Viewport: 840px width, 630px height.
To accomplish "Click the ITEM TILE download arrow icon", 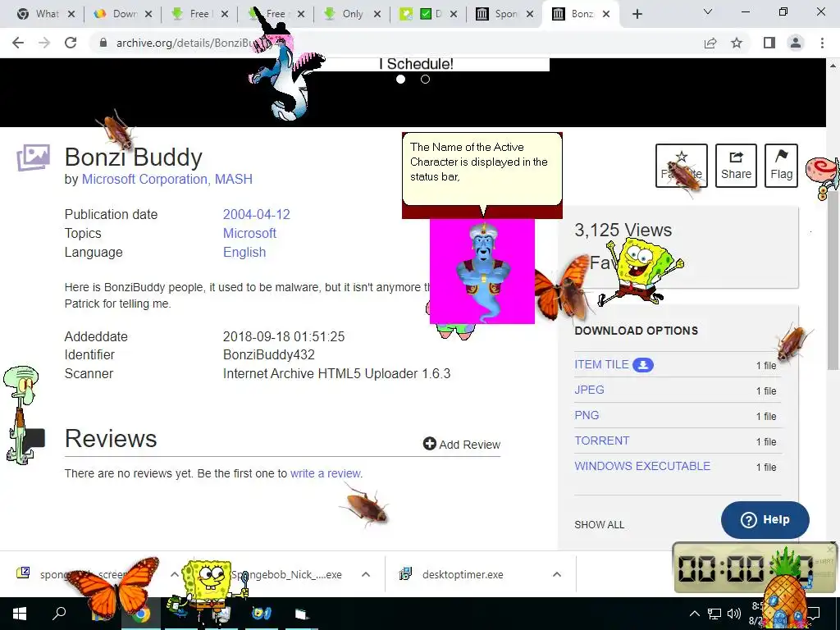I will tap(643, 365).
